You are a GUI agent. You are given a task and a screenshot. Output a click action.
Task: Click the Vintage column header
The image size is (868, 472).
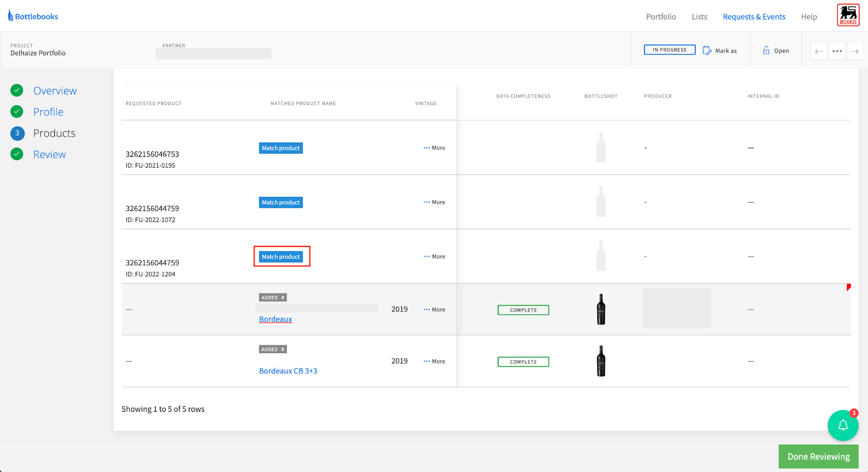coord(426,103)
